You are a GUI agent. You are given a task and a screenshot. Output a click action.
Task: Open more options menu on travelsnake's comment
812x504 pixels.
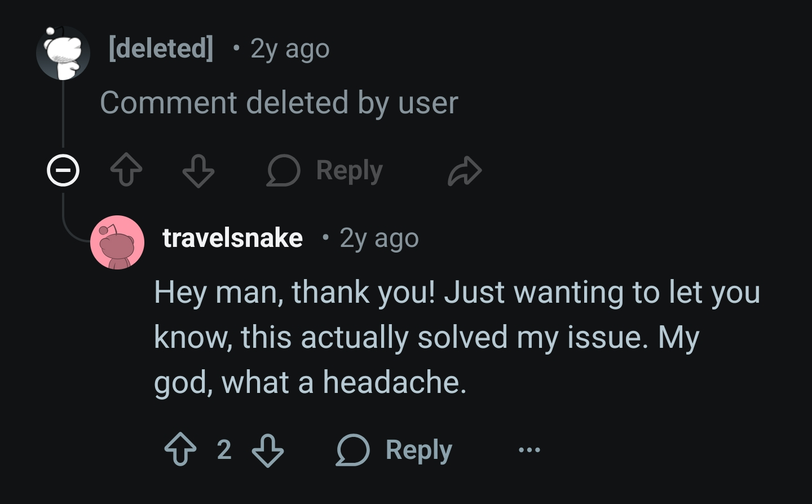coord(529,450)
